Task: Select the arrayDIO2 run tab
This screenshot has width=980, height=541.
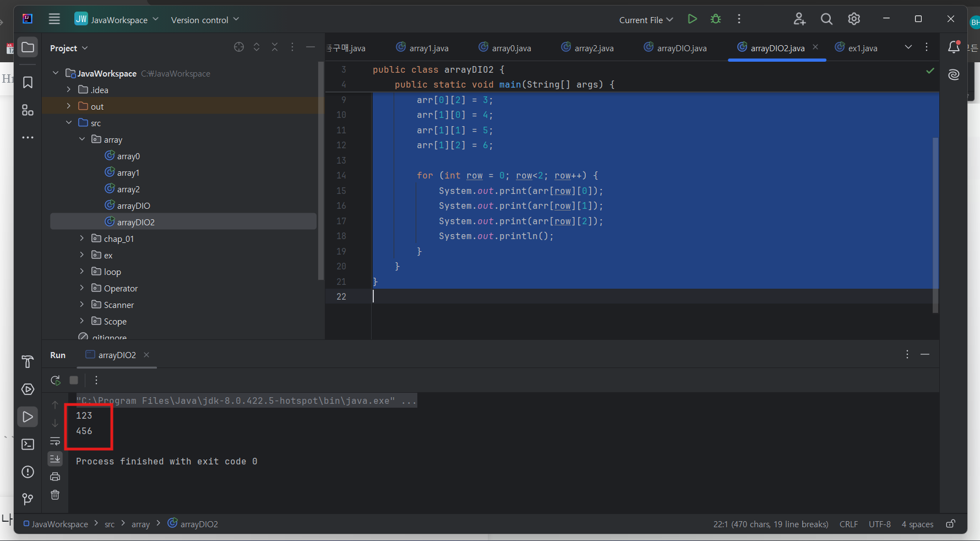Action: pyautogui.click(x=117, y=355)
